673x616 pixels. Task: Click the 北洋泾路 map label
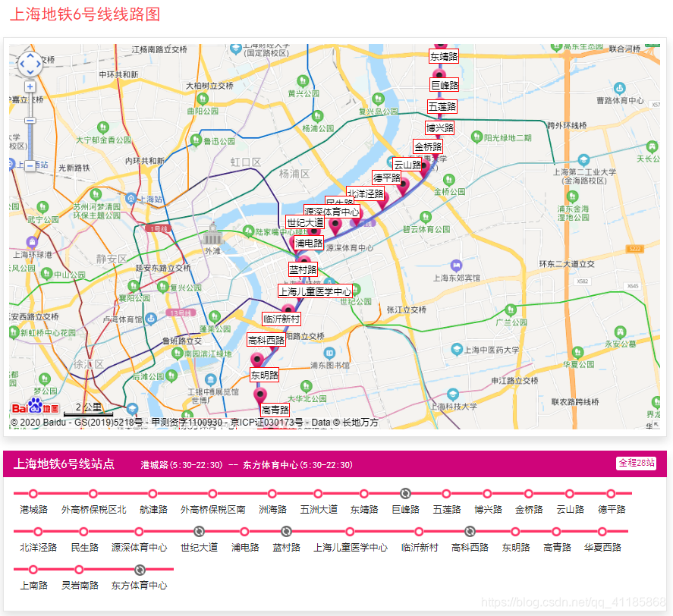365,193
